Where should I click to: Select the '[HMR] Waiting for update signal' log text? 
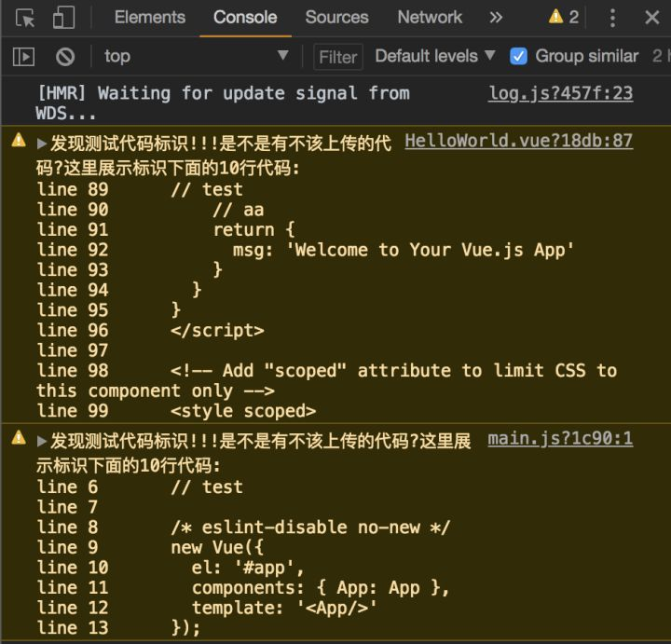coord(223,103)
